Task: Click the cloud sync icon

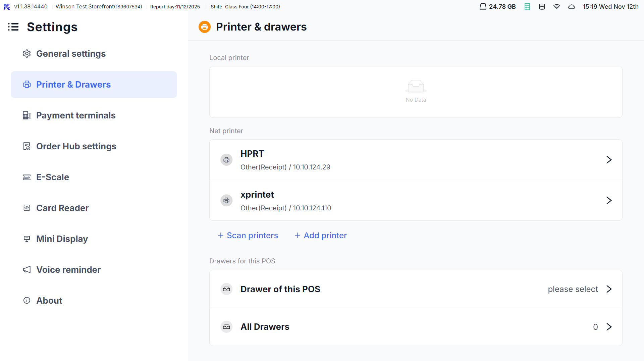Action: (571, 7)
